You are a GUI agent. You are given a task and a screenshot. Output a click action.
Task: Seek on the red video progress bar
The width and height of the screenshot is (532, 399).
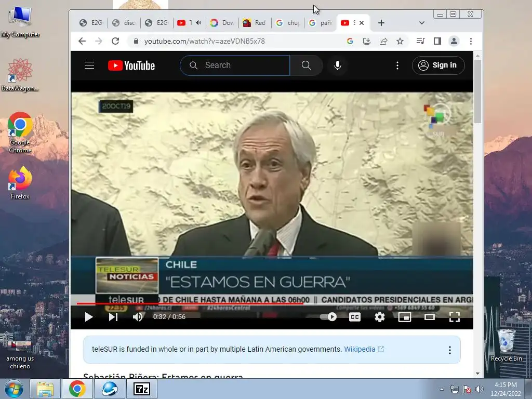tap(272, 303)
